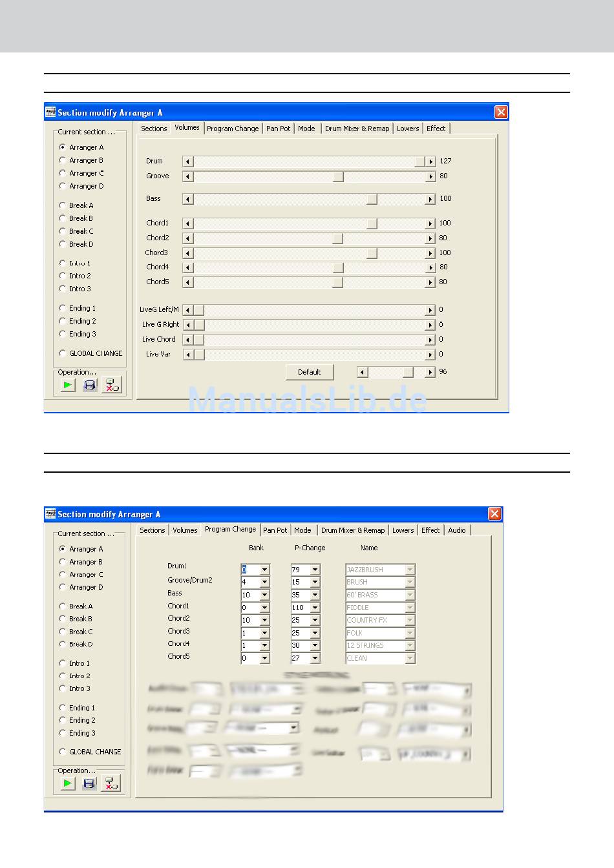614x868 pixels.
Task: Click left arrow of slider beside Default
Action: (x=363, y=372)
